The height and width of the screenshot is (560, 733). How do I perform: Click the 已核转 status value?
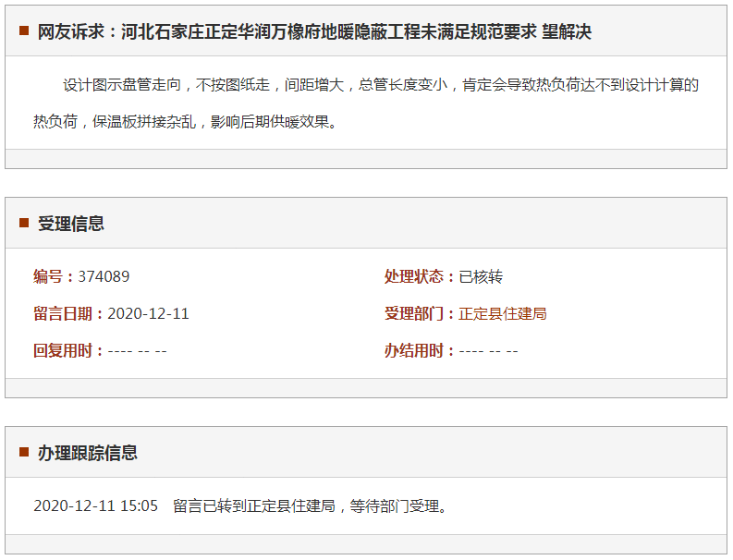481,276
